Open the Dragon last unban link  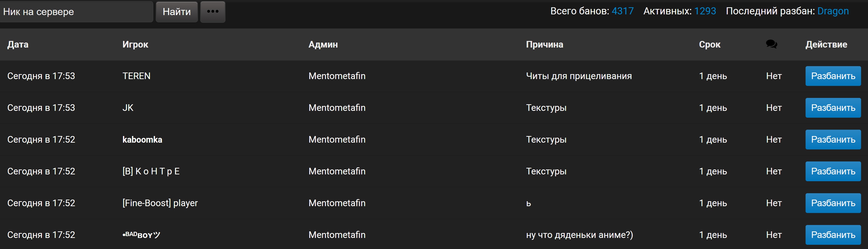(833, 11)
